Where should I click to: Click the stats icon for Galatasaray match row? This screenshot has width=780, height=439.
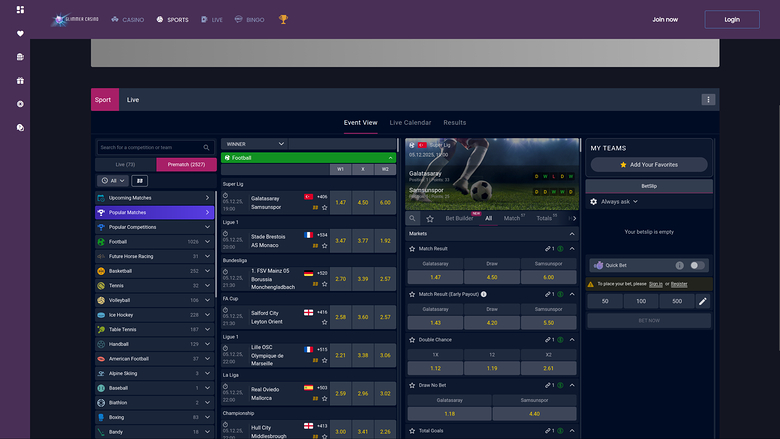point(315,208)
